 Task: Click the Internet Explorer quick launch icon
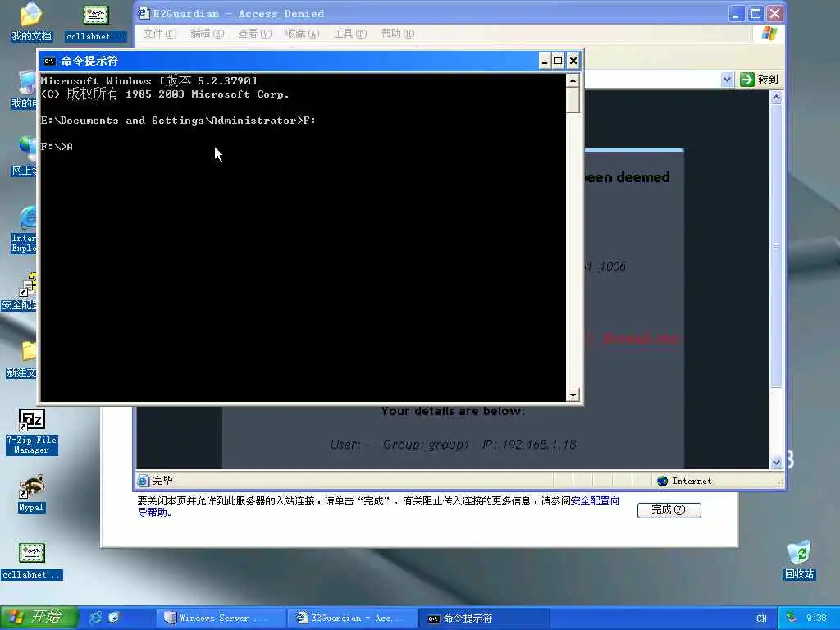(96, 618)
